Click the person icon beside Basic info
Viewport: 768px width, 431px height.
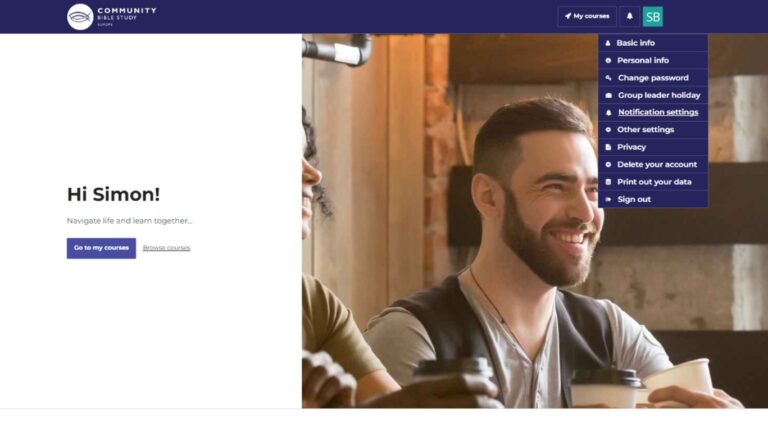(608, 43)
